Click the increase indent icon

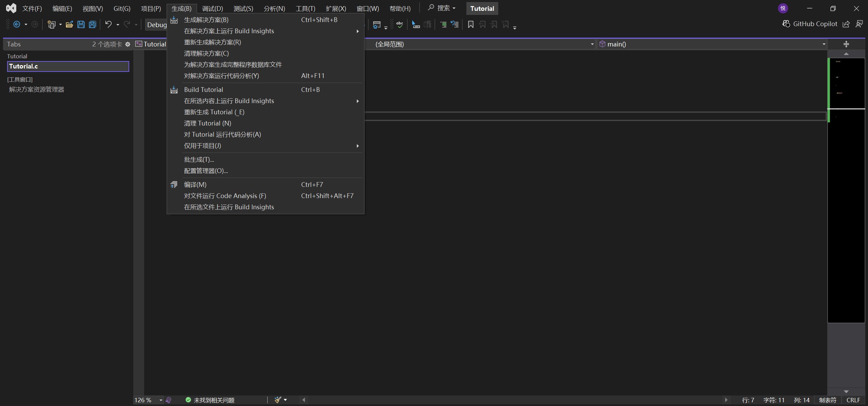pos(443,24)
